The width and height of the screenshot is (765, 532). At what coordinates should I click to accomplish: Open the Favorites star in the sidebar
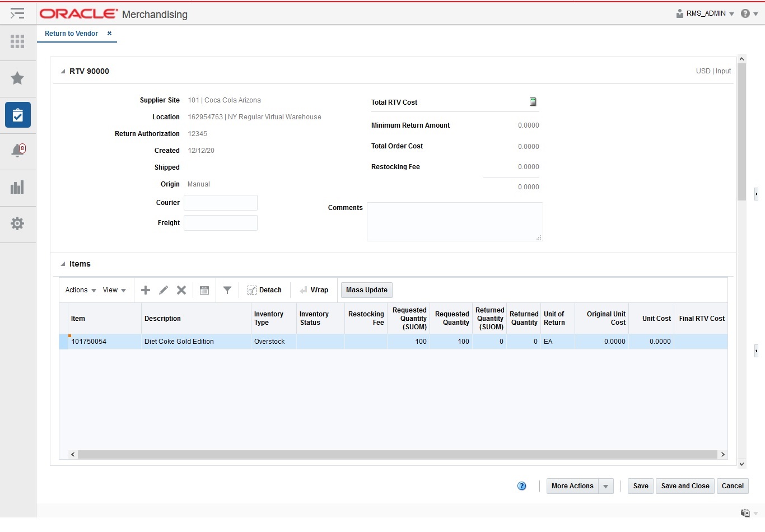point(17,78)
